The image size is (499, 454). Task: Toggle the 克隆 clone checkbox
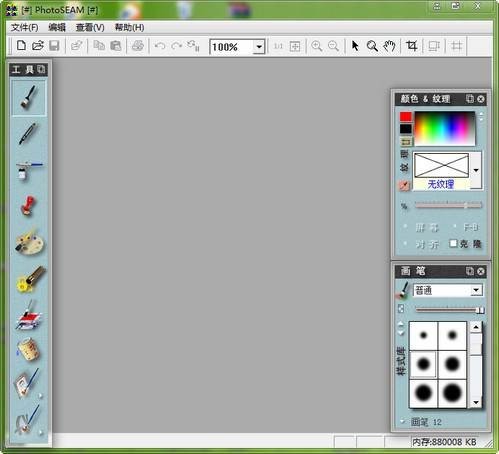pyautogui.click(x=453, y=244)
